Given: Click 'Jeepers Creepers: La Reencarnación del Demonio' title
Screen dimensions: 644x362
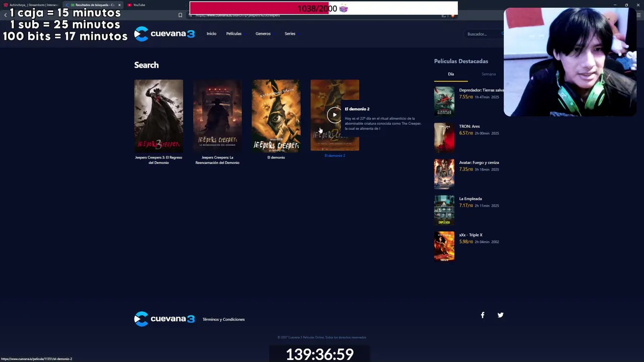Looking at the screenshot, I should coord(217,160).
